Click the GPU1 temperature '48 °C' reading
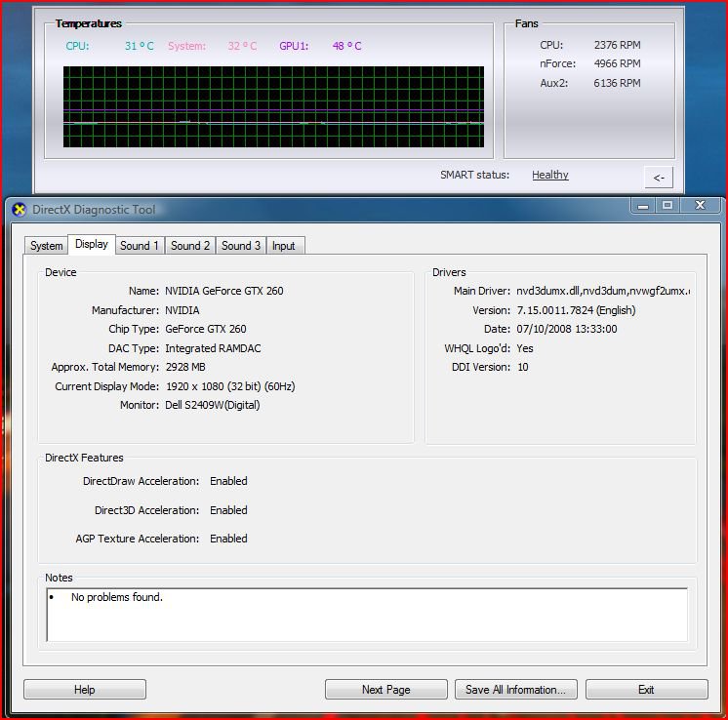Viewport: 728px width, 720px height. pyautogui.click(x=346, y=46)
